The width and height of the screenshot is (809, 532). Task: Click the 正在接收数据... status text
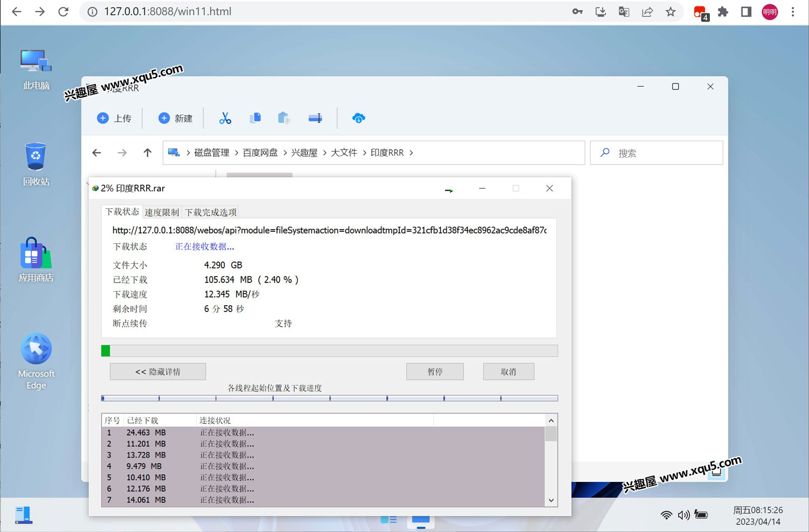pyautogui.click(x=204, y=246)
